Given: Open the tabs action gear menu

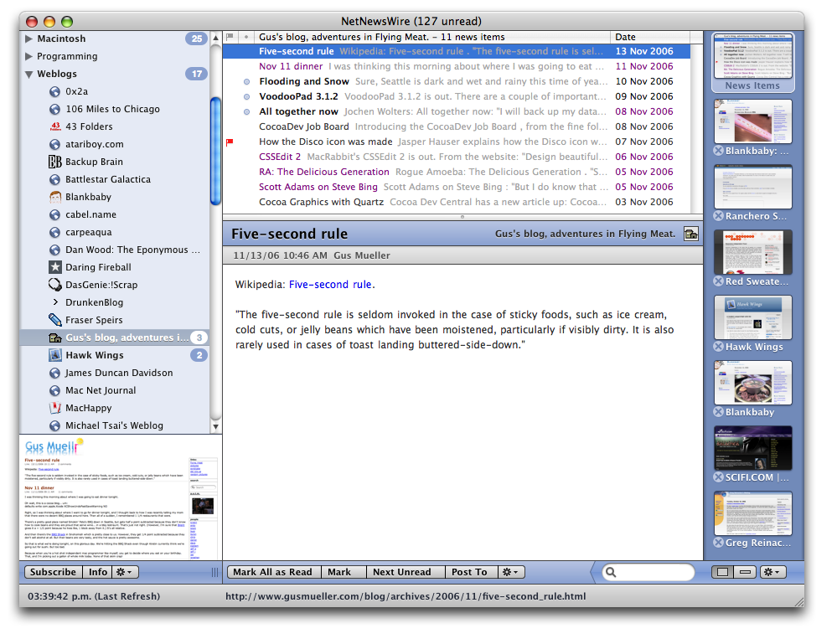Looking at the screenshot, I should (x=772, y=572).
